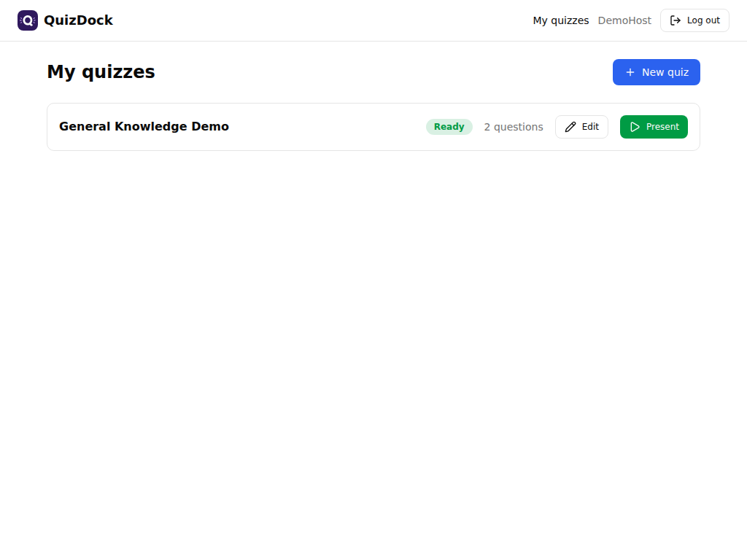Open the My quizzes navigation link

561,20
